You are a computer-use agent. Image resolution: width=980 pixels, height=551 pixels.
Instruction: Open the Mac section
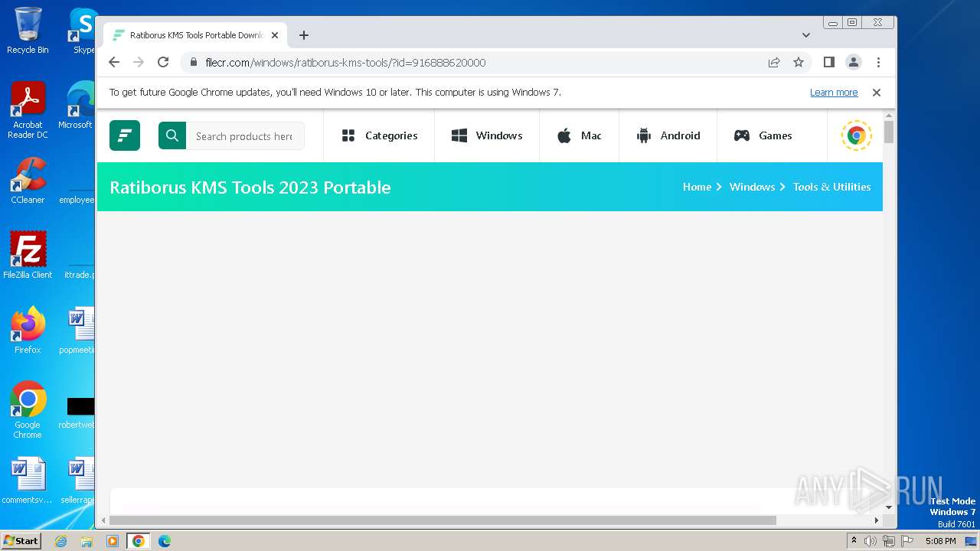pos(580,135)
